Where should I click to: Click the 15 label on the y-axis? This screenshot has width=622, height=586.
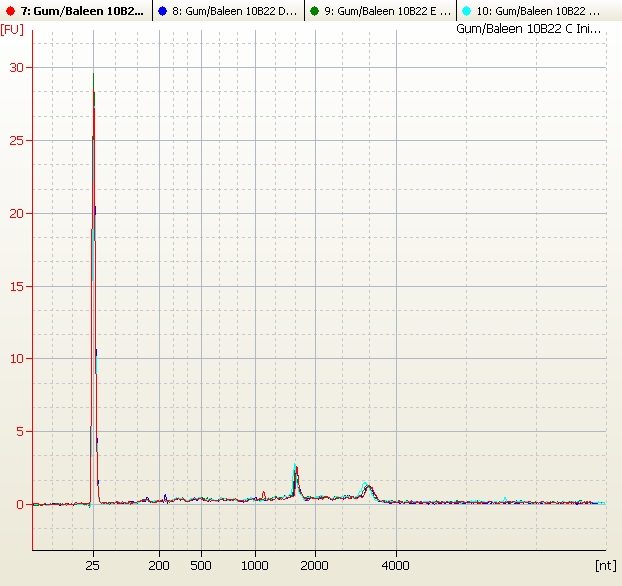17,286
